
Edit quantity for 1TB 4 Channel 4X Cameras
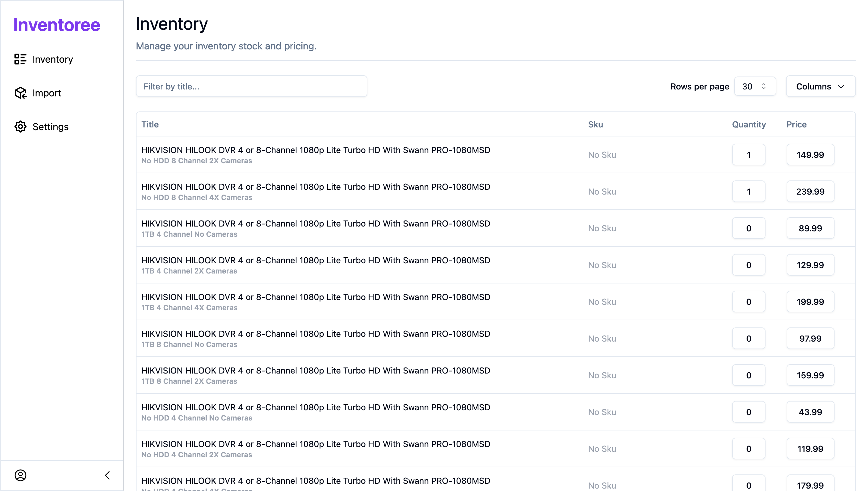tap(749, 302)
